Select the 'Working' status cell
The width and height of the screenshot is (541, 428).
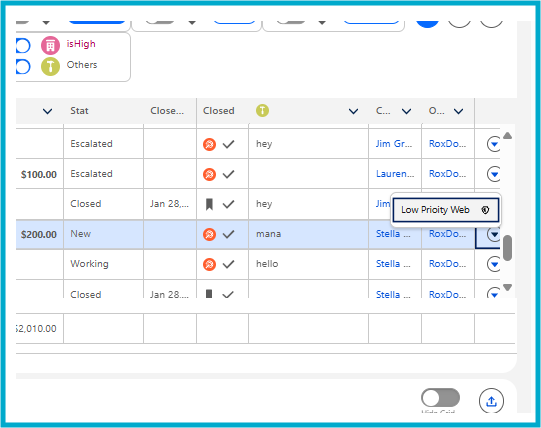103,264
